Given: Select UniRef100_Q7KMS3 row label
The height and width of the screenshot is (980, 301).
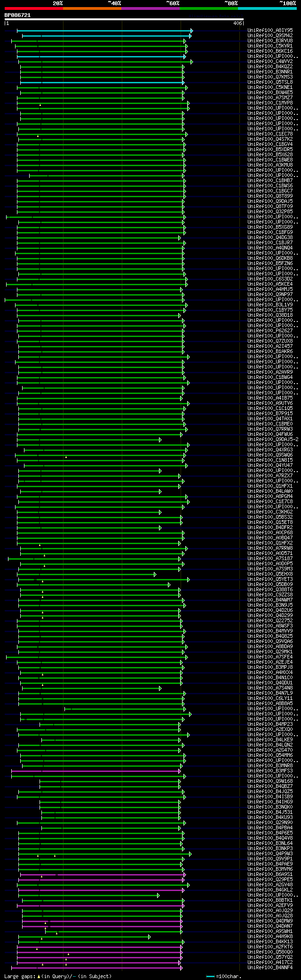Looking at the screenshot, I should [270, 77].
